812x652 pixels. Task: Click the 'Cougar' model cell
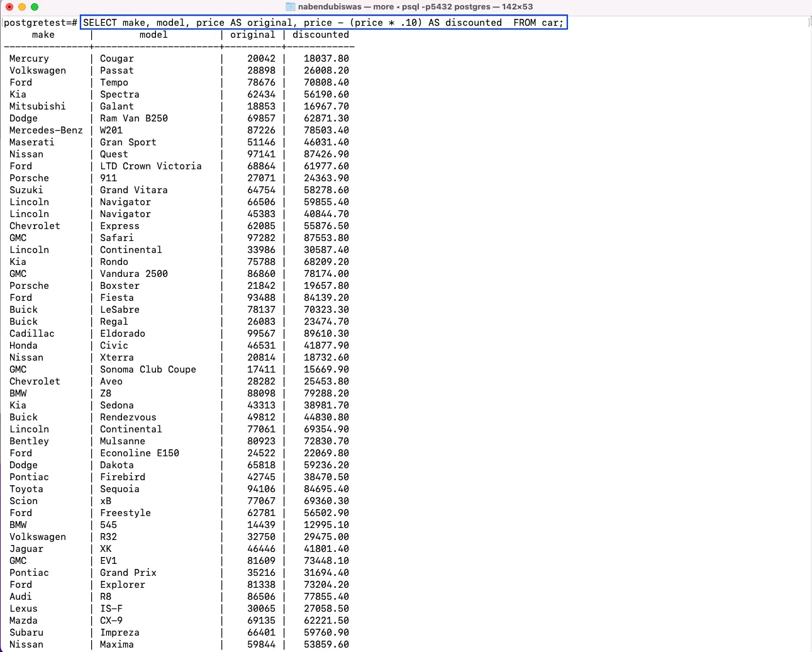tap(117, 59)
